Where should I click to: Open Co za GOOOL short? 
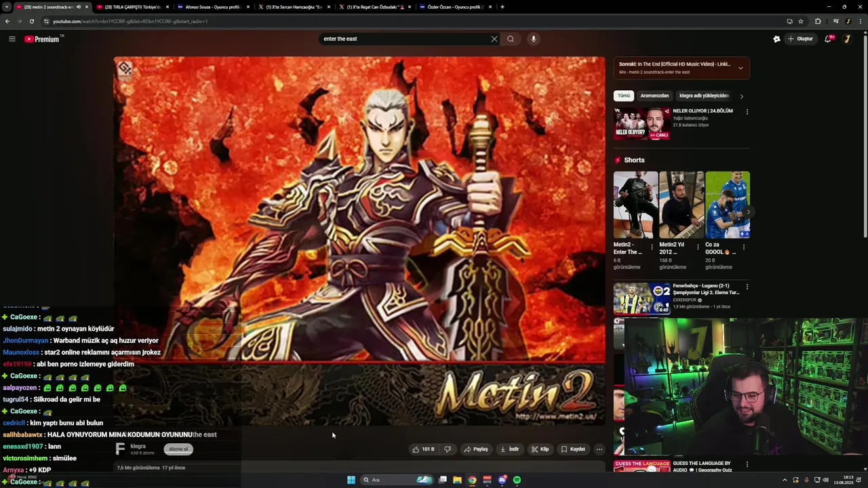pos(728,205)
